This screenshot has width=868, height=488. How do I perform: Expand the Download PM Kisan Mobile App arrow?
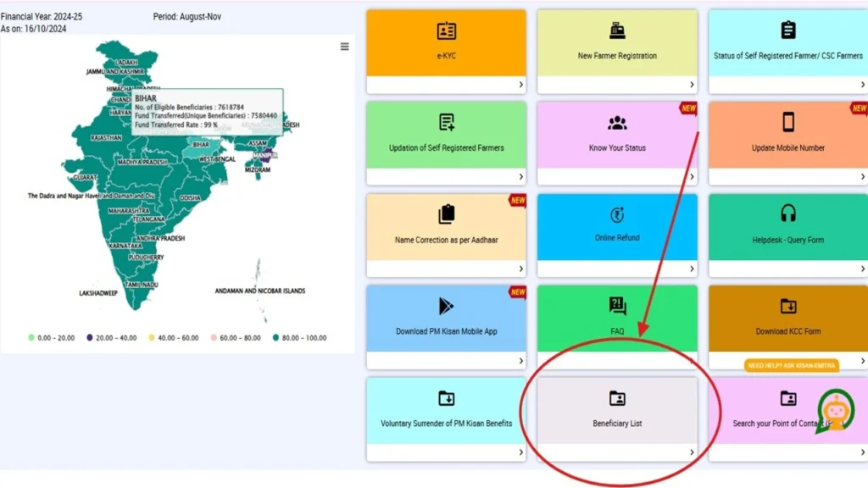[x=521, y=361]
